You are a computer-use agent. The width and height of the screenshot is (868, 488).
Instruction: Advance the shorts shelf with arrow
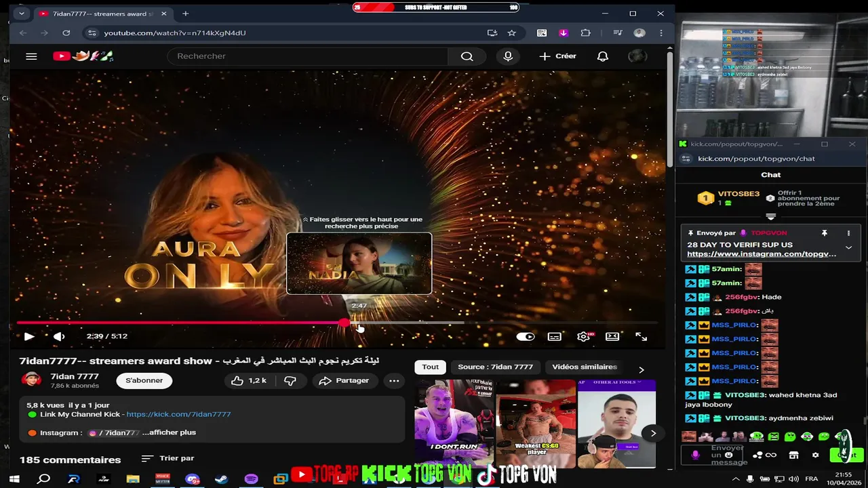pyautogui.click(x=653, y=433)
